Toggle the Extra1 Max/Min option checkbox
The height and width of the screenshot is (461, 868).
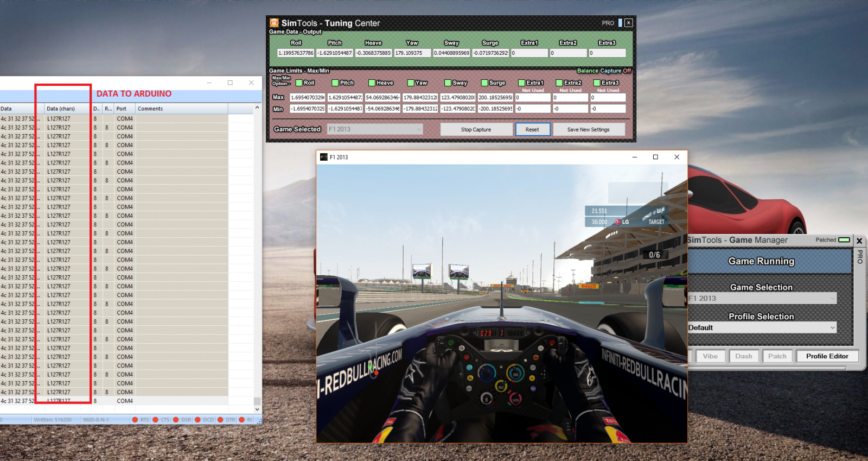tap(521, 83)
